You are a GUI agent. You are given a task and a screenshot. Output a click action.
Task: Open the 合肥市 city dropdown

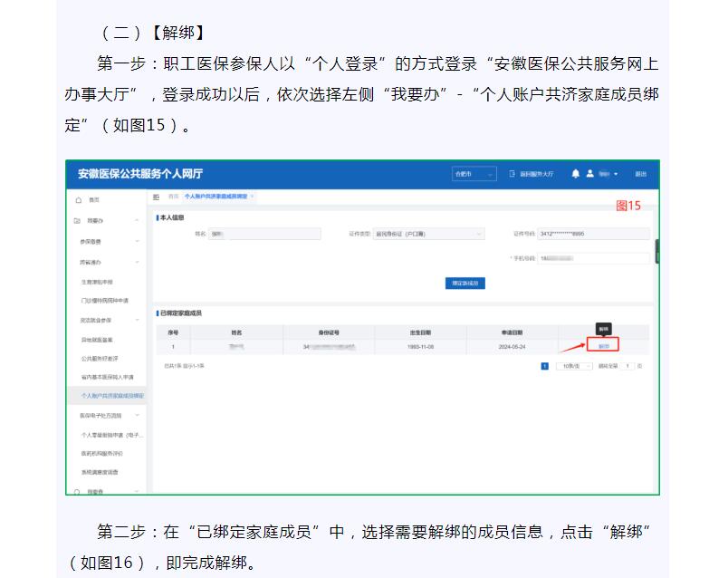(474, 174)
